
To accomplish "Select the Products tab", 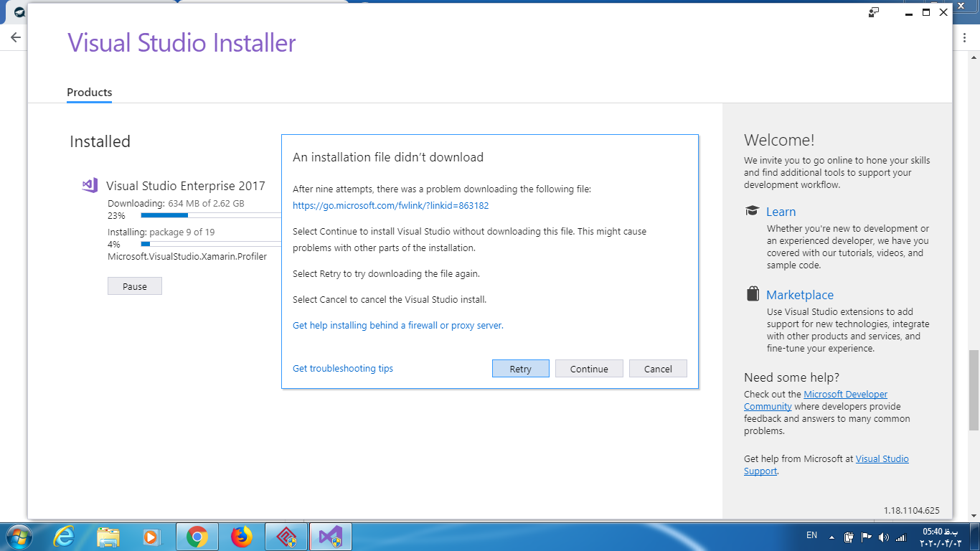I will (90, 93).
